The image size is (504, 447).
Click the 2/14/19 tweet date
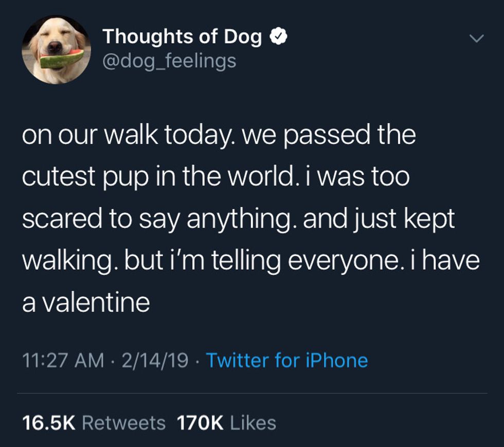pos(154,360)
